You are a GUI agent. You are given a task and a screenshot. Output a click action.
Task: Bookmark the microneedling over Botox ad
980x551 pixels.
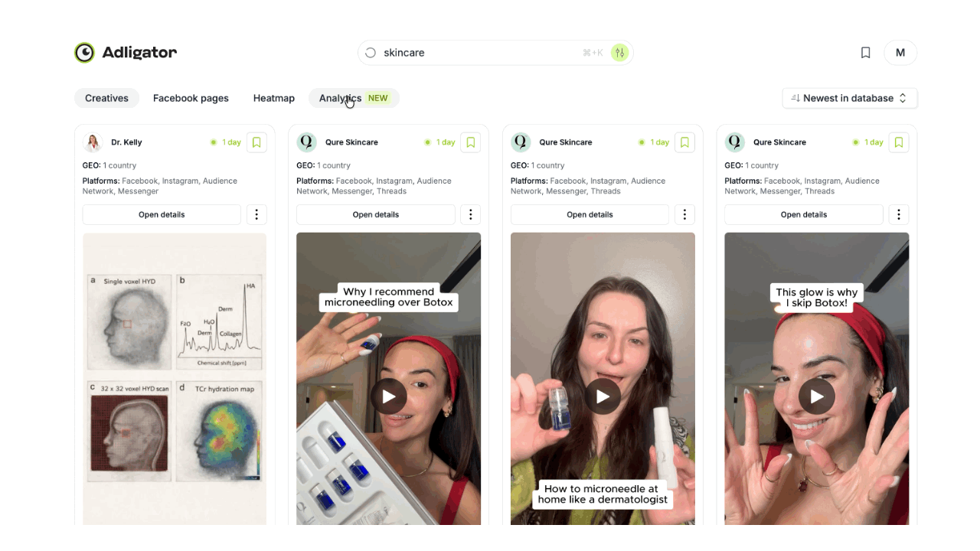(471, 142)
